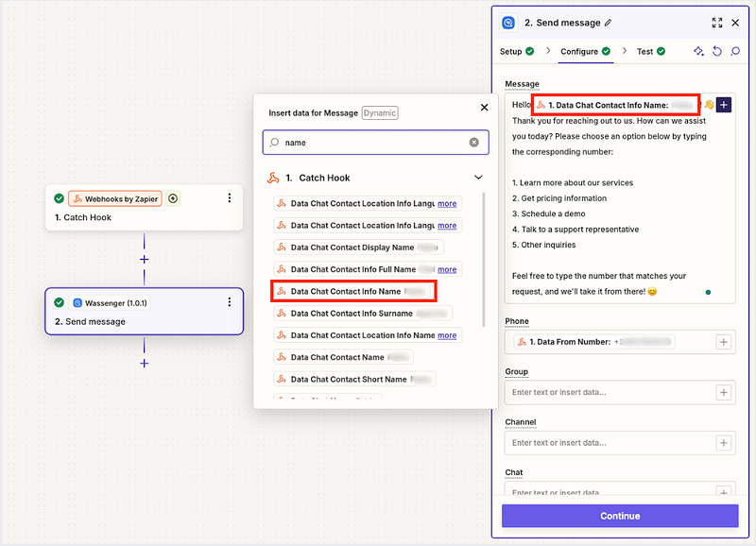
Task: Click the Group text input field
Action: (610, 392)
